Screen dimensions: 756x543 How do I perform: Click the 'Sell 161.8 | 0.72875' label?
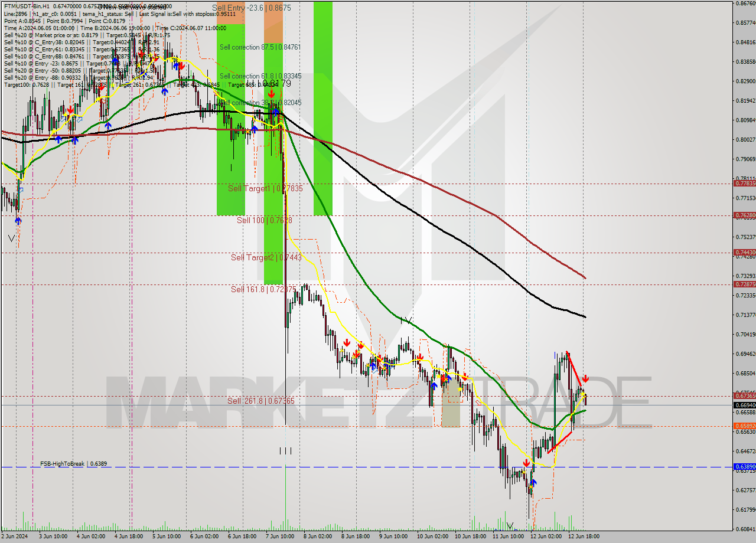pos(263,289)
